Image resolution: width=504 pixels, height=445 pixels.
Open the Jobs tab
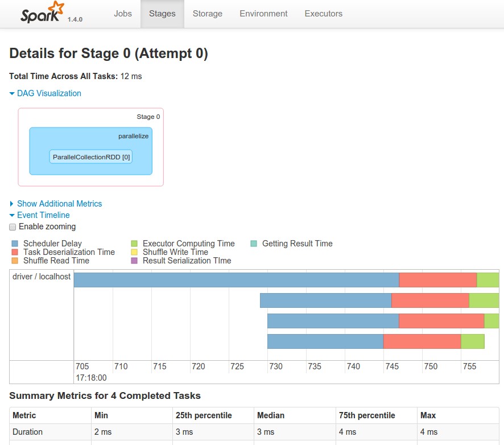tap(122, 14)
